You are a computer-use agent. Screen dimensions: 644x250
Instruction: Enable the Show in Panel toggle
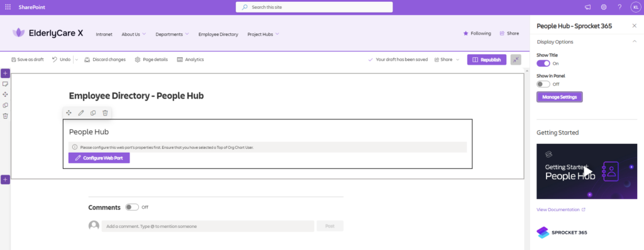tap(543, 84)
